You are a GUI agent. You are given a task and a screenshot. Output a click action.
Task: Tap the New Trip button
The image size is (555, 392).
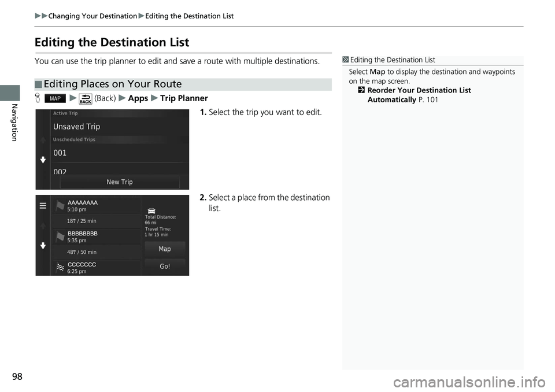pos(120,182)
